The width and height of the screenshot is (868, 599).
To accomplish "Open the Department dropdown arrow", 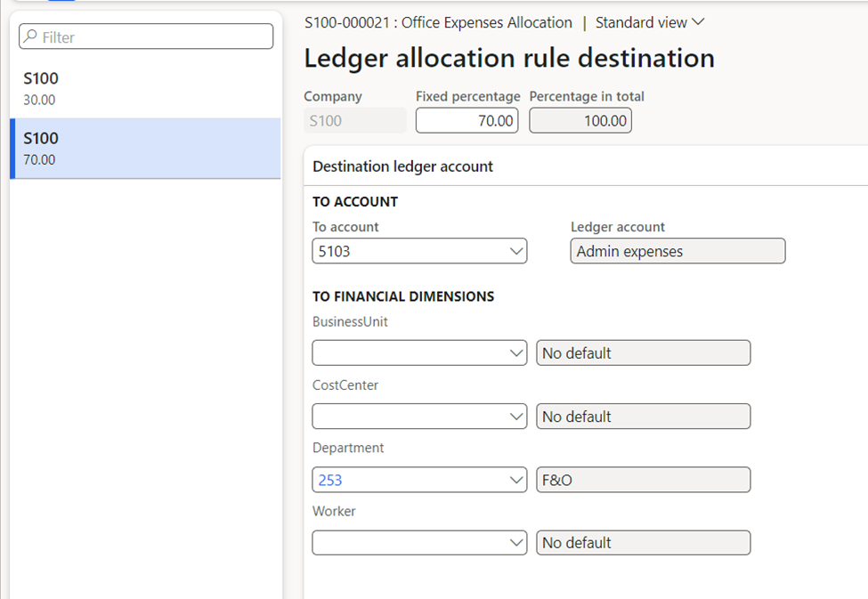I will 516,480.
